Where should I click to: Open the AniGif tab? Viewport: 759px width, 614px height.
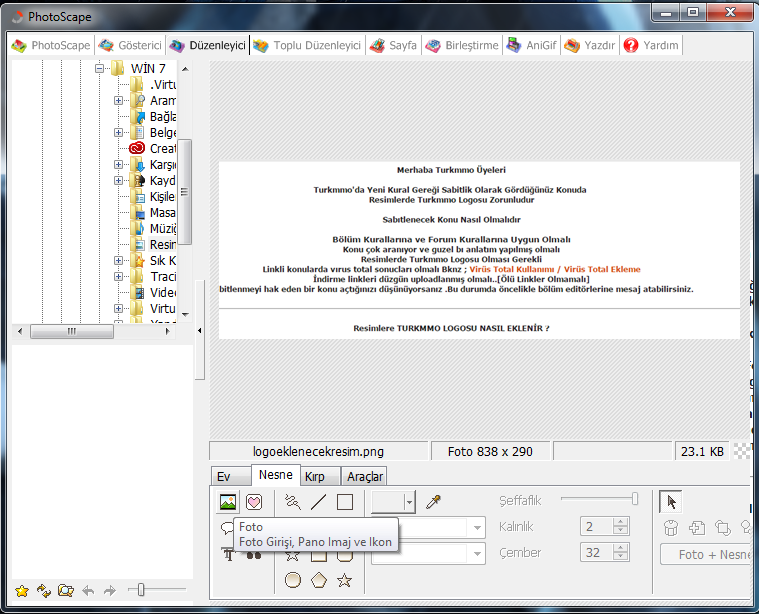531,46
